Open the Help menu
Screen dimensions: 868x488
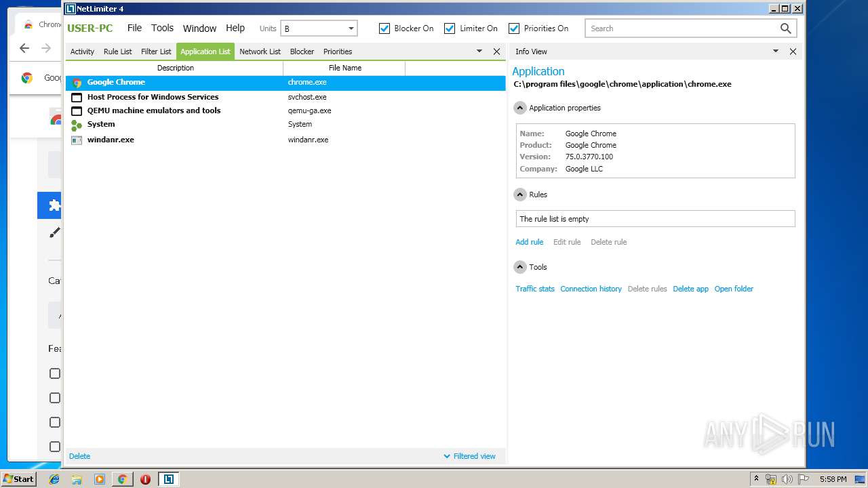pos(235,28)
